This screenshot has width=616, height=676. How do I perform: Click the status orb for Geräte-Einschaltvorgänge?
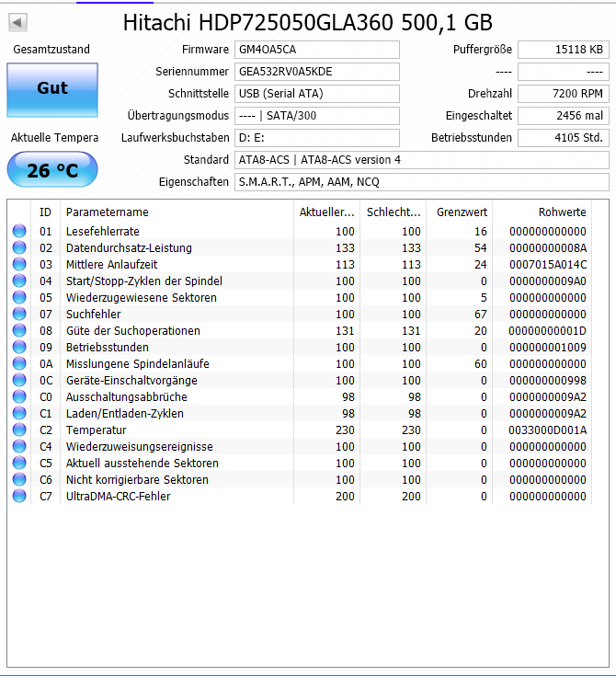(x=19, y=380)
